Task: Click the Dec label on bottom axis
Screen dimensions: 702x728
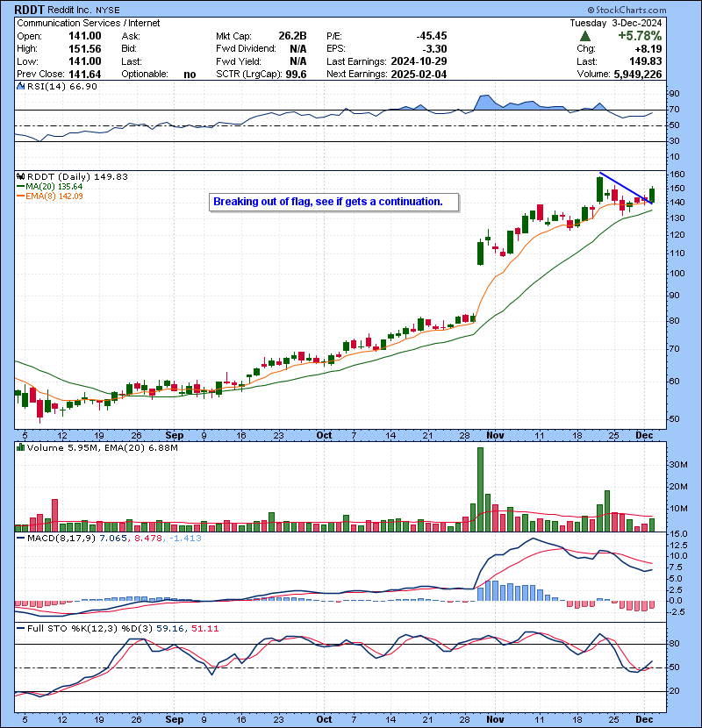Action: (644, 719)
